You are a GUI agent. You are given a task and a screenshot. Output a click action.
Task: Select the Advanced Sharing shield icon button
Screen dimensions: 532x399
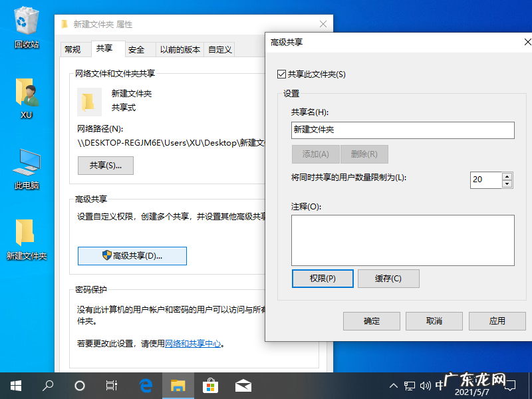(x=132, y=256)
